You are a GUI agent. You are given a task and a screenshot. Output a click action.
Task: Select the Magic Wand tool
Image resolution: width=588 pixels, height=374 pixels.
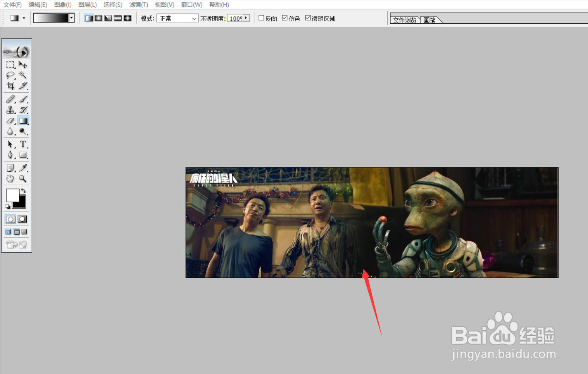(x=23, y=75)
